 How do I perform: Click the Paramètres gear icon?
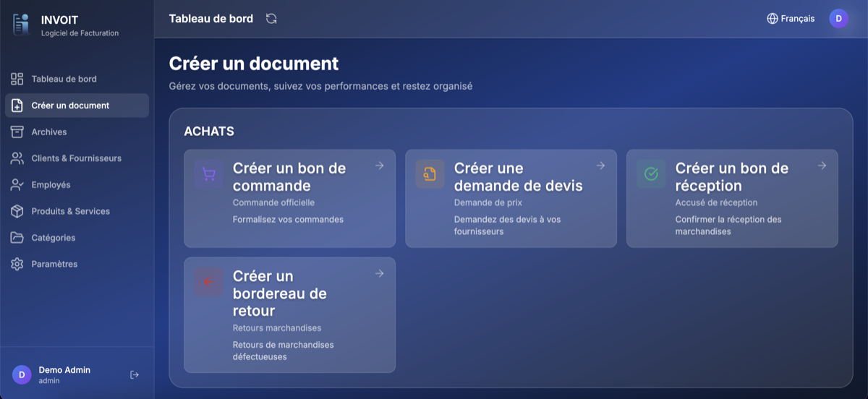[17, 265]
